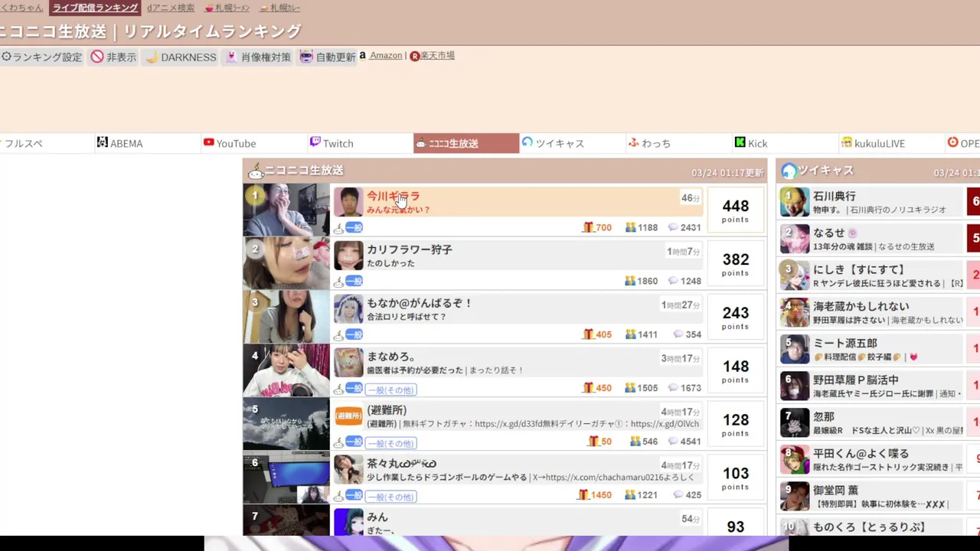Image resolution: width=980 pixels, height=551 pixels.
Task: Open the まなめろ。 title link
Action: point(390,357)
